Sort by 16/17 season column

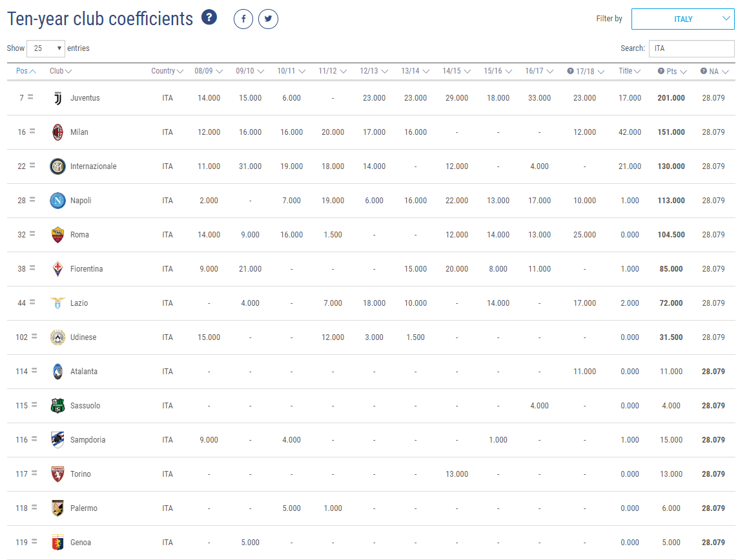pyautogui.click(x=539, y=71)
